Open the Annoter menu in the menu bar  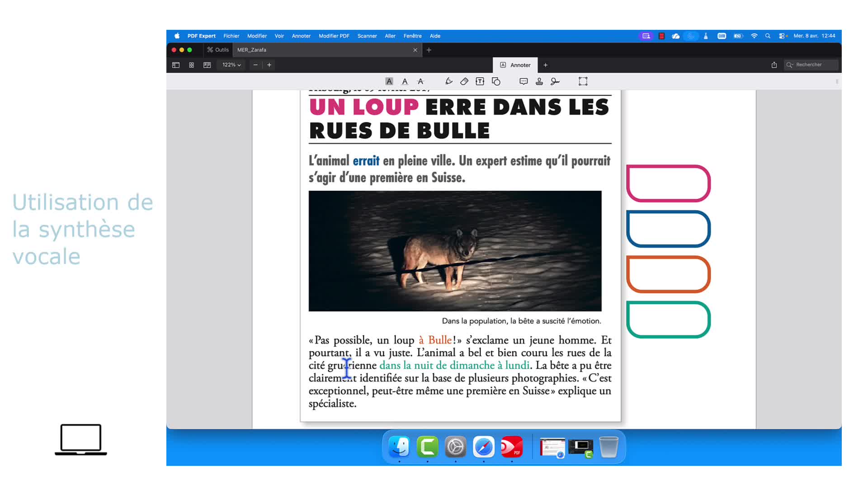click(x=301, y=36)
